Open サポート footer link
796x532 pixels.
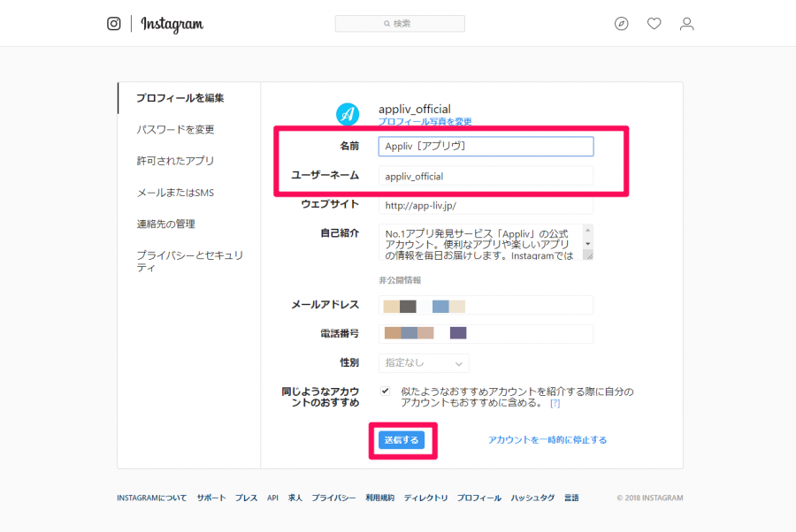tap(211, 498)
